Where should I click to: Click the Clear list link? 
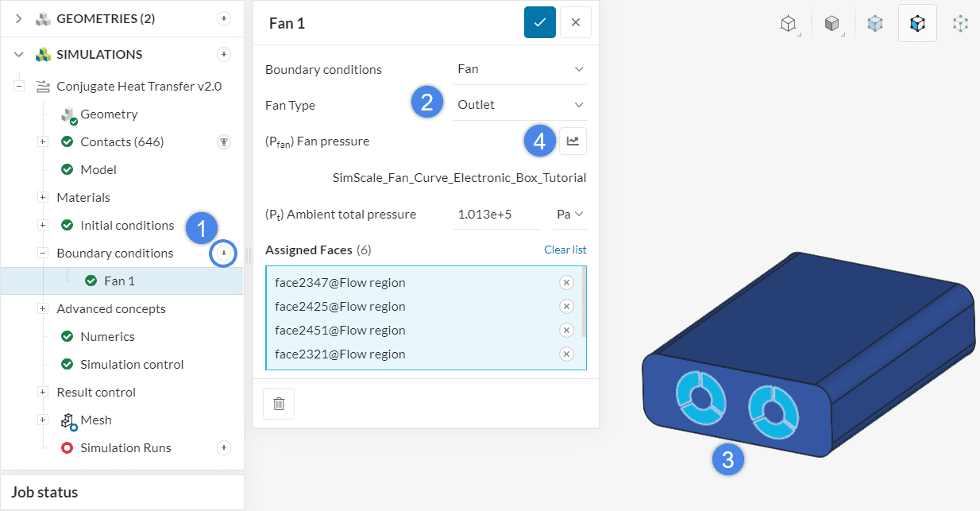point(565,250)
